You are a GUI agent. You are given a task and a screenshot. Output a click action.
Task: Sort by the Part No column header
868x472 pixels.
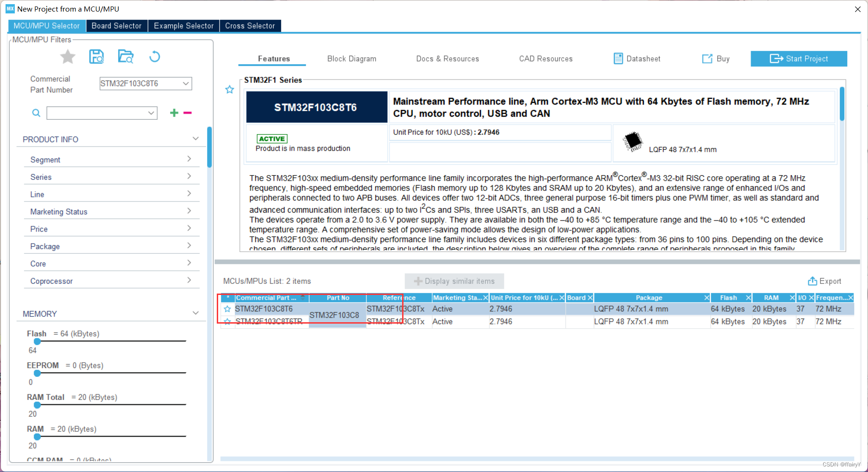click(x=338, y=298)
